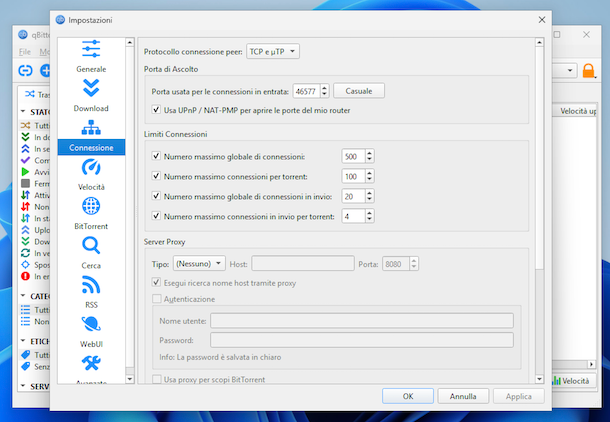Open the proxy 'Tipo' (Nessuno) dropdown

tap(199, 264)
